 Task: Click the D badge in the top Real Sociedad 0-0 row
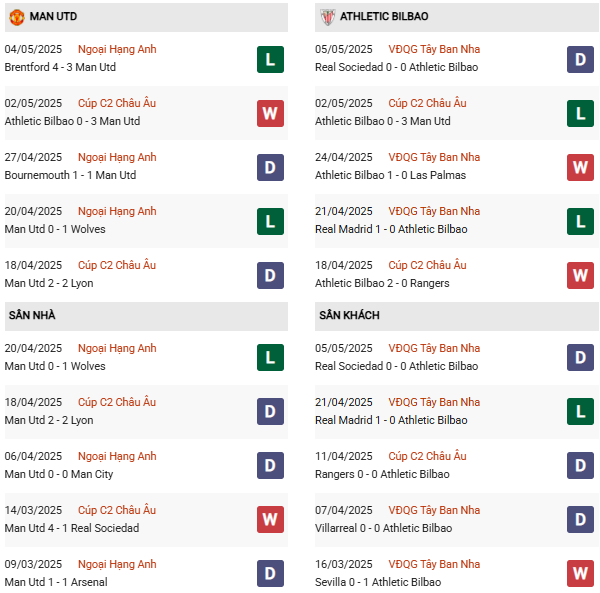pos(580,59)
